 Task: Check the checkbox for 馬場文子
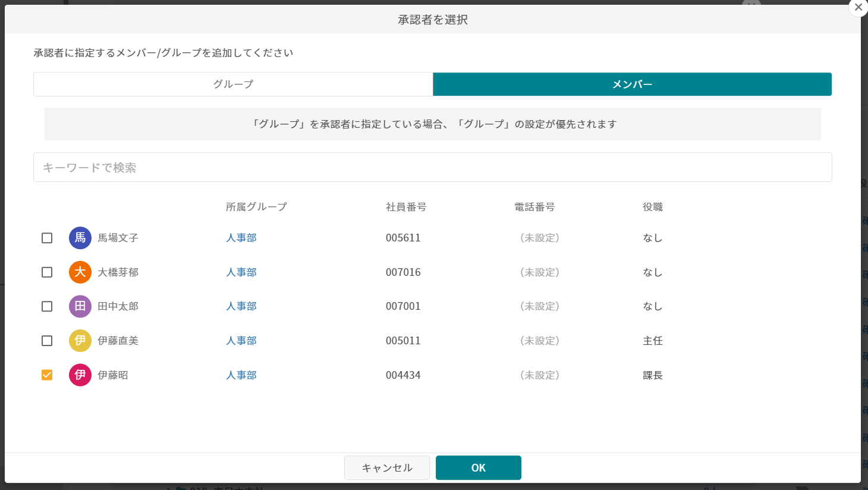pos(47,238)
